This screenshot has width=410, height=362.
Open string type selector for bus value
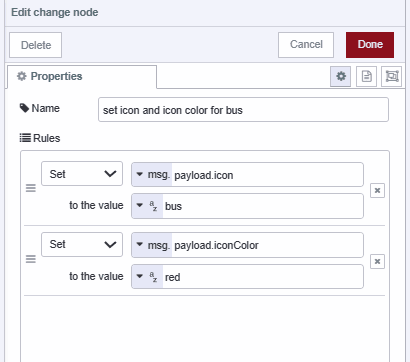coord(147,206)
